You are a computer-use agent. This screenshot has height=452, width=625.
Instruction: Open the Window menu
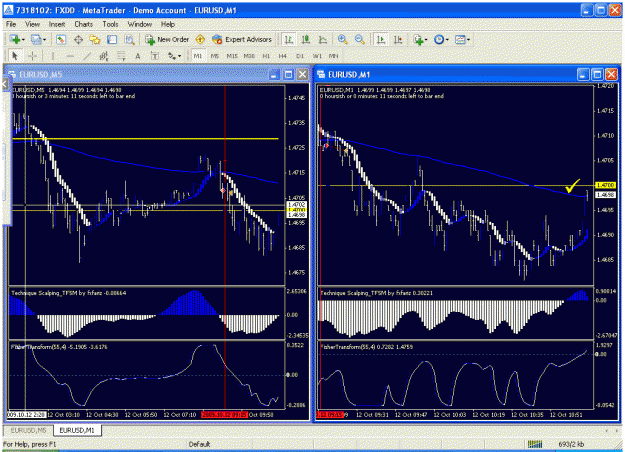tap(140, 24)
